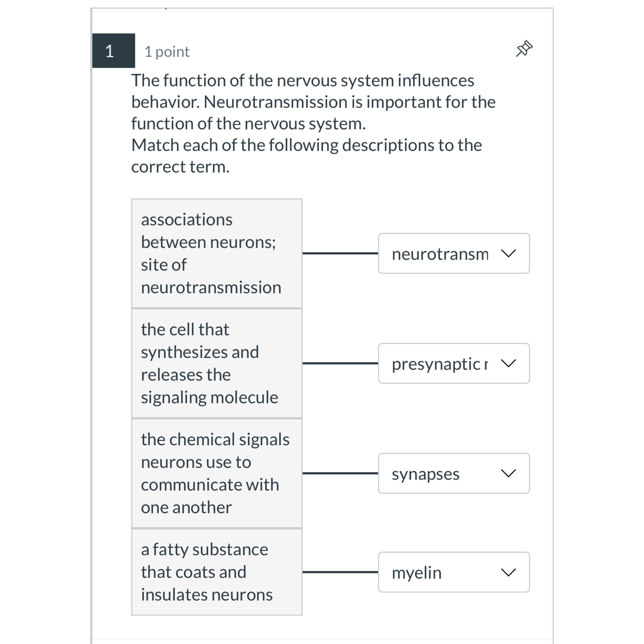Click the "The function of the nervous system" sentence
Viewport: 644px width, 644px height.
pyautogui.click(x=302, y=80)
